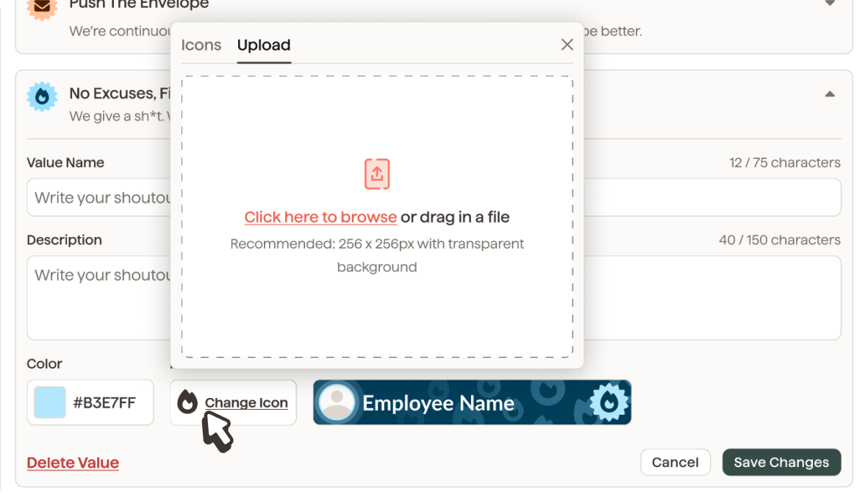Click the Employee Name preview banner
The width and height of the screenshot is (868, 498).
[472, 402]
